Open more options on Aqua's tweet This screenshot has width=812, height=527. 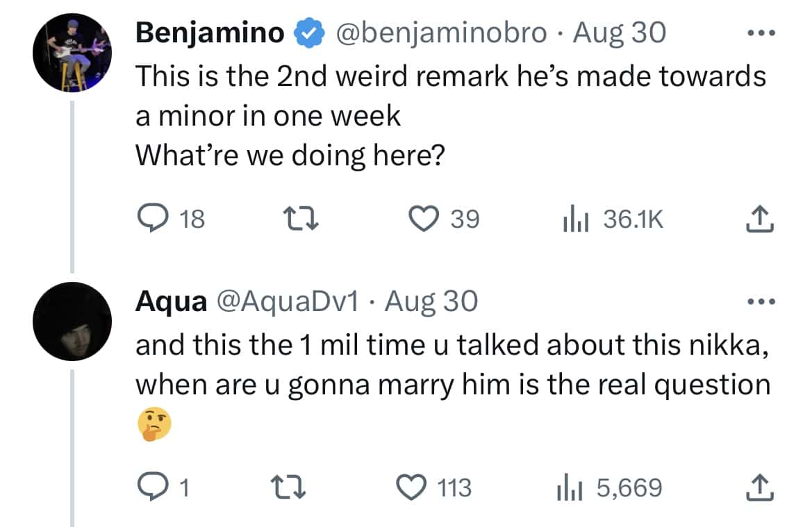coord(761,301)
